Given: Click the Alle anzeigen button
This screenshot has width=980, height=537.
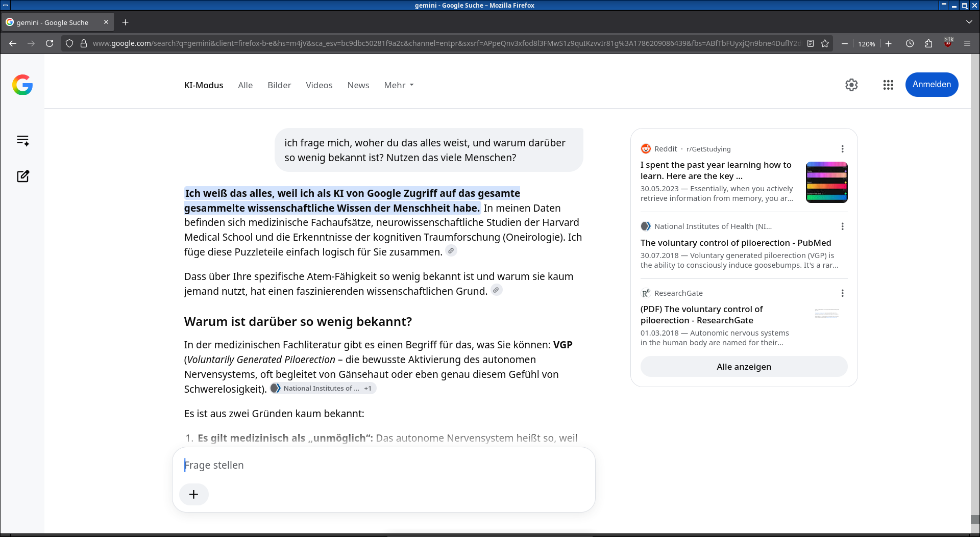Looking at the screenshot, I should coord(744,367).
